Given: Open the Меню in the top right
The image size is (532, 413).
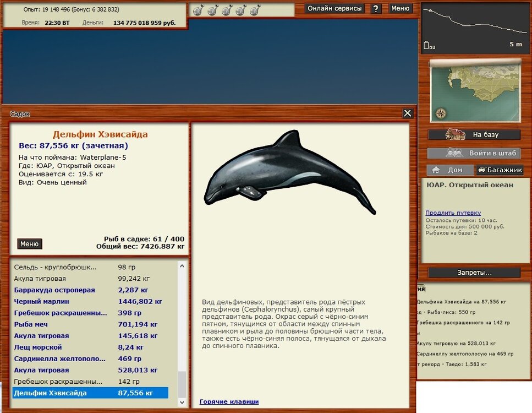Looking at the screenshot, I should [x=400, y=8].
